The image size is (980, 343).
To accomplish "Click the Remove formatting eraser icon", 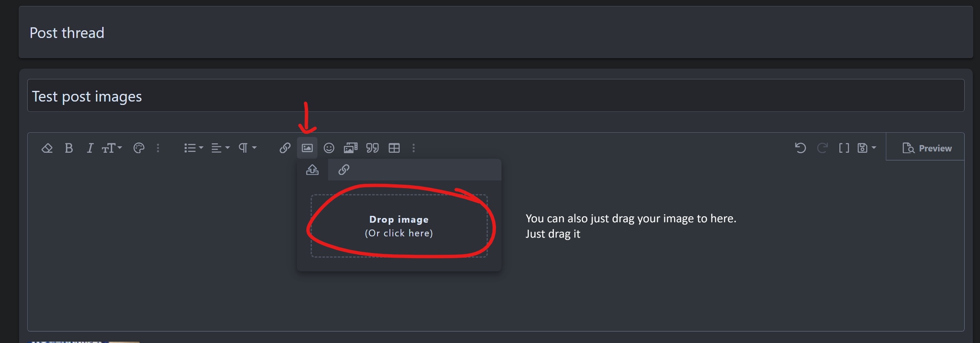I will [47, 148].
